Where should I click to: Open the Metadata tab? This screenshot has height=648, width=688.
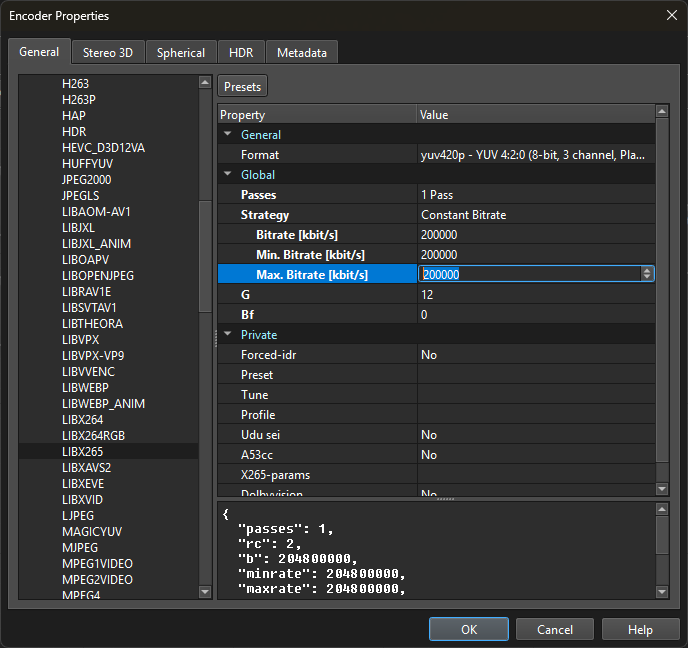[x=302, y=52]
